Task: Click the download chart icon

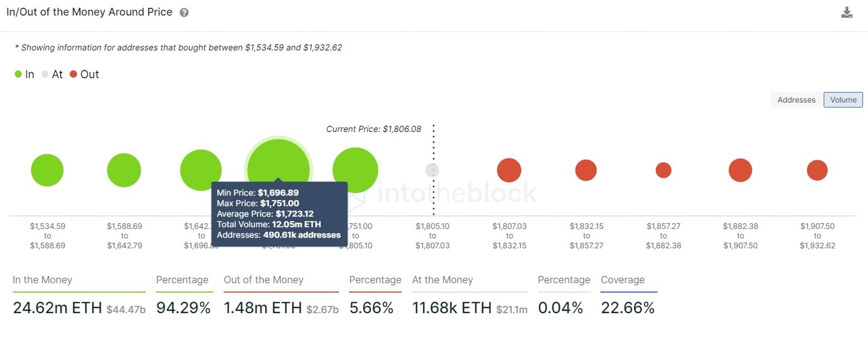Action: [846, 11]
